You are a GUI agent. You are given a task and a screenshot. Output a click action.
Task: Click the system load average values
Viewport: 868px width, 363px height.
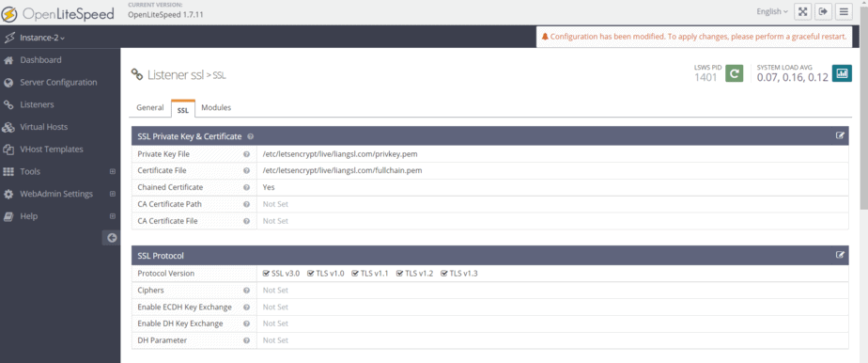click(x=793, y=77)
